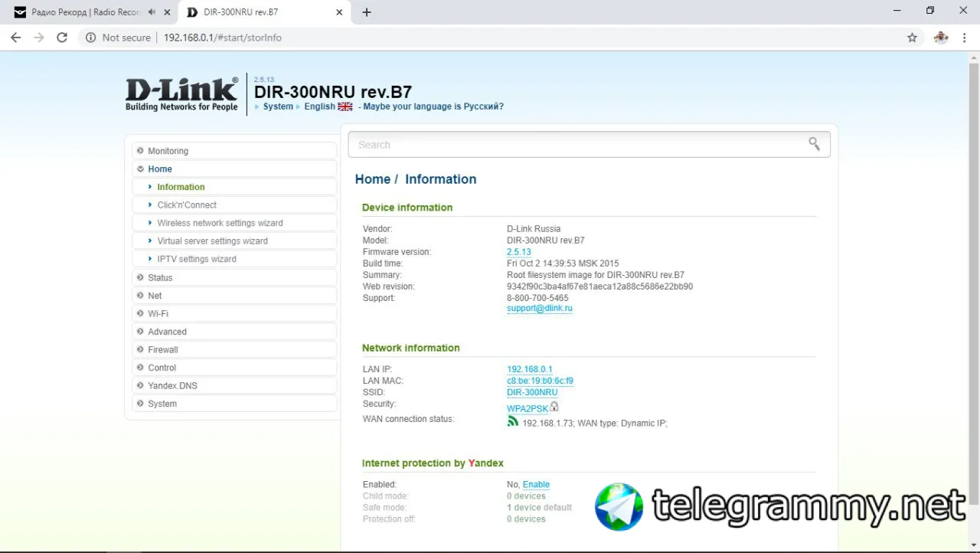Collapse the Home section
This screenshot has height=553, width=980.
tap(234, 169)
